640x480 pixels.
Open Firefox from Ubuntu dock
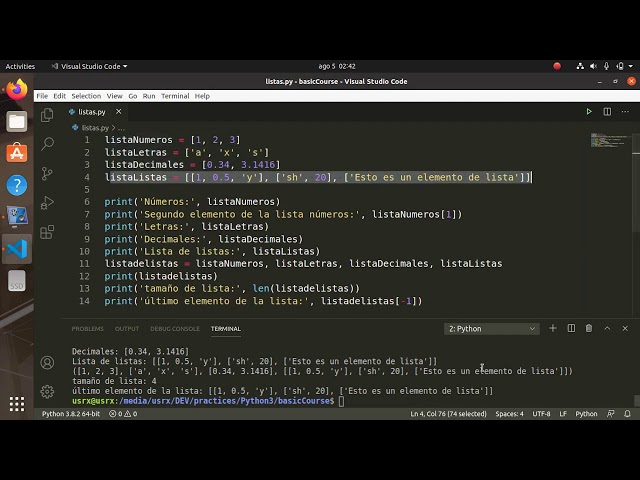(x=17, y=90)
